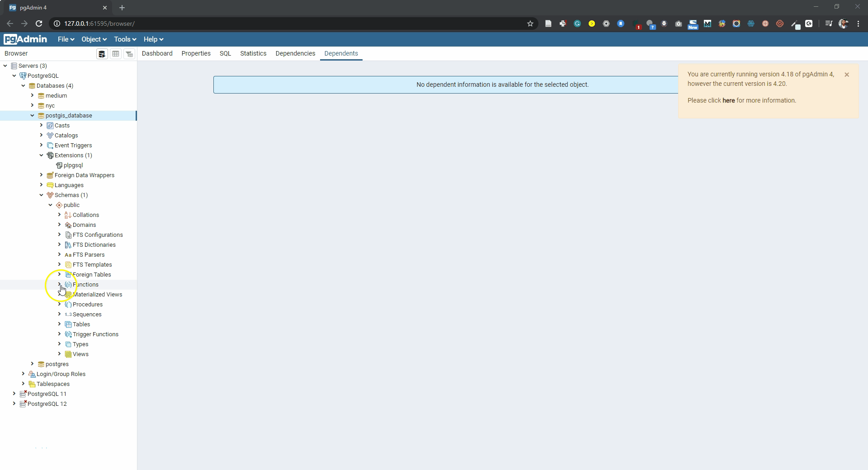Click the Login/Group Roles icon
This screenshot has height=470, width=868.
[32, 374]
